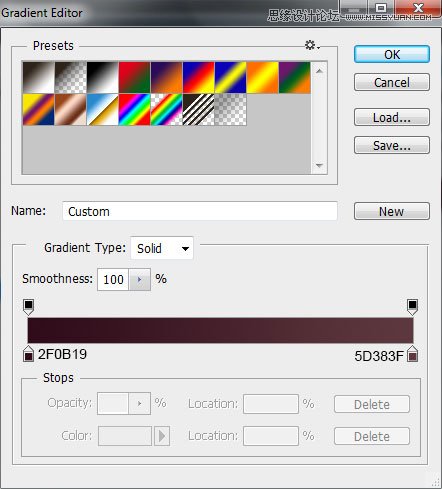Click the Name field containing Custom
The image size is (442, 489).
[200, 211]
